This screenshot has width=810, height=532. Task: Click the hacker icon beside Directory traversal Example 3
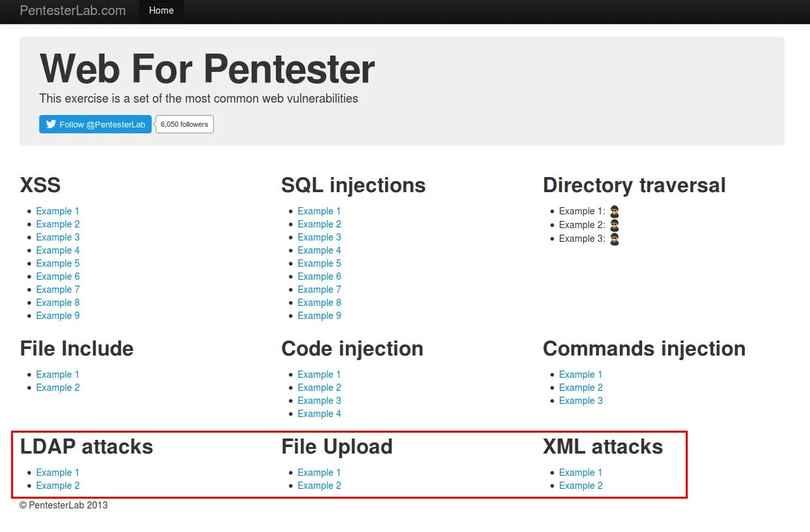[614, 239]
